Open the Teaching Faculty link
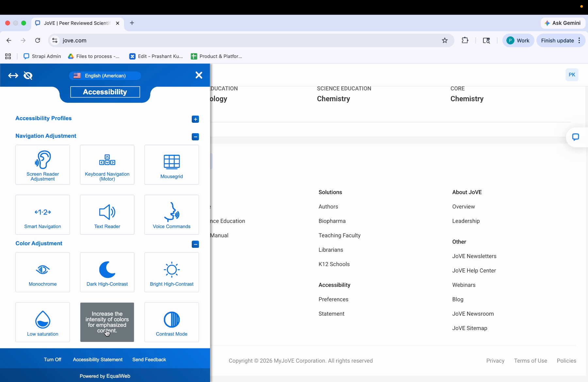The image size is (588, 382). coord(339,235)
